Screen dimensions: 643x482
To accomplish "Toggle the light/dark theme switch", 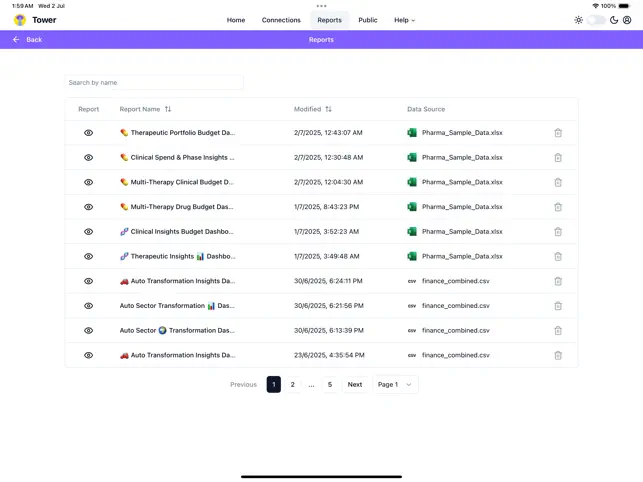I will tap(596, 20).
